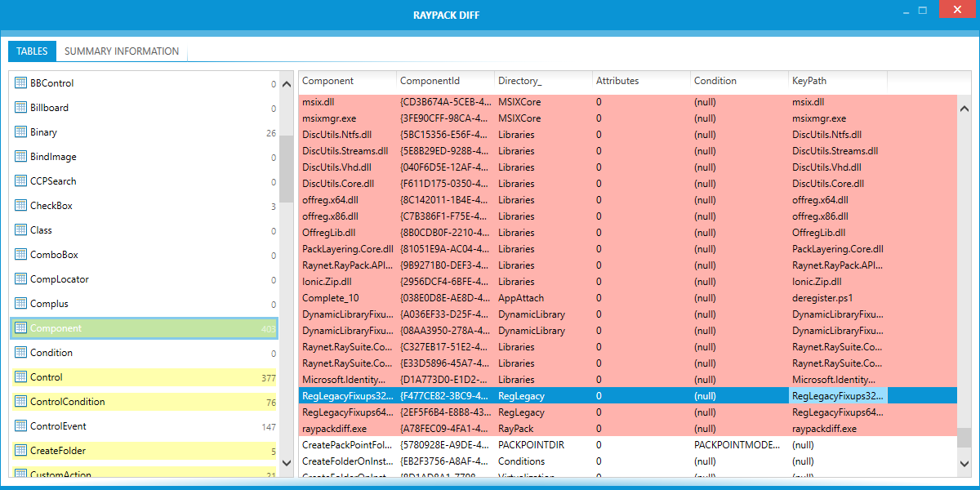Open the Control table in list

[47, 377]
